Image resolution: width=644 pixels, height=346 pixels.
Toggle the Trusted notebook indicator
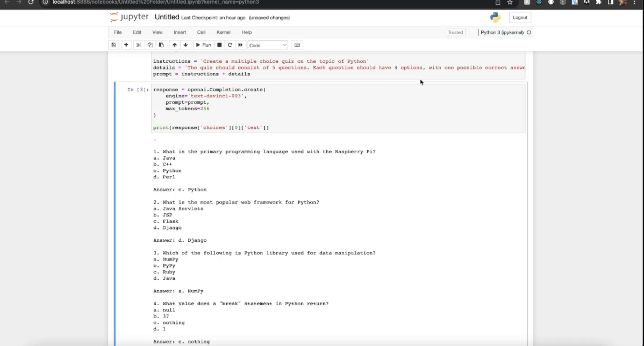[x=455, y=32]
